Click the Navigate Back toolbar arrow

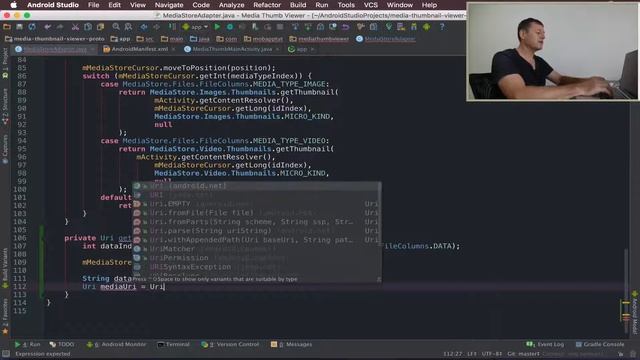tap(144, 27)
